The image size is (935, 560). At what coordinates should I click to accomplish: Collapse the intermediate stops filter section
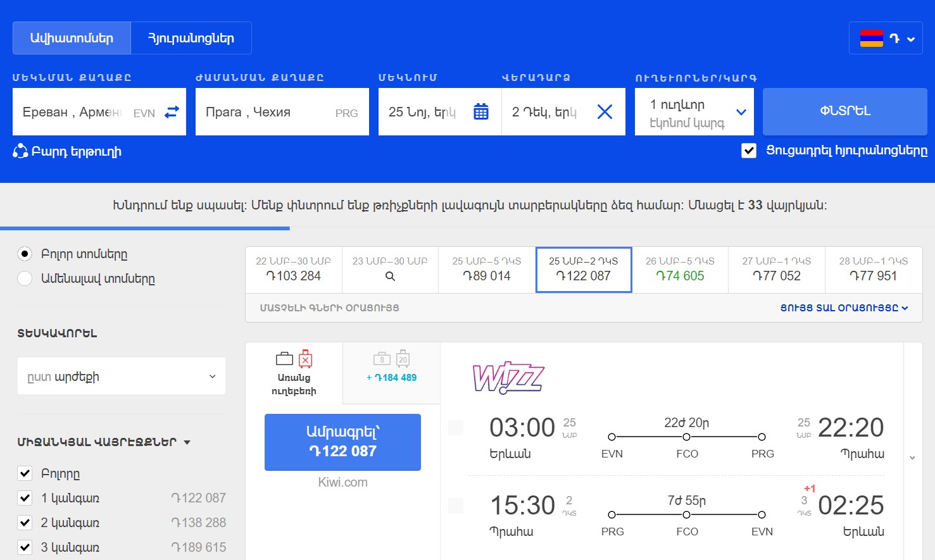(x=104, y=442)
